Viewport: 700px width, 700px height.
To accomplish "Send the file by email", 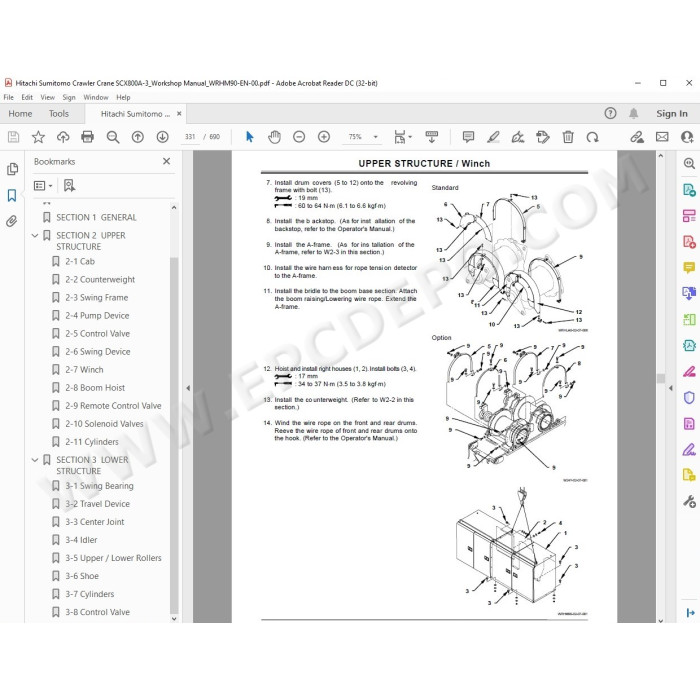I will [x=662, y=137].
